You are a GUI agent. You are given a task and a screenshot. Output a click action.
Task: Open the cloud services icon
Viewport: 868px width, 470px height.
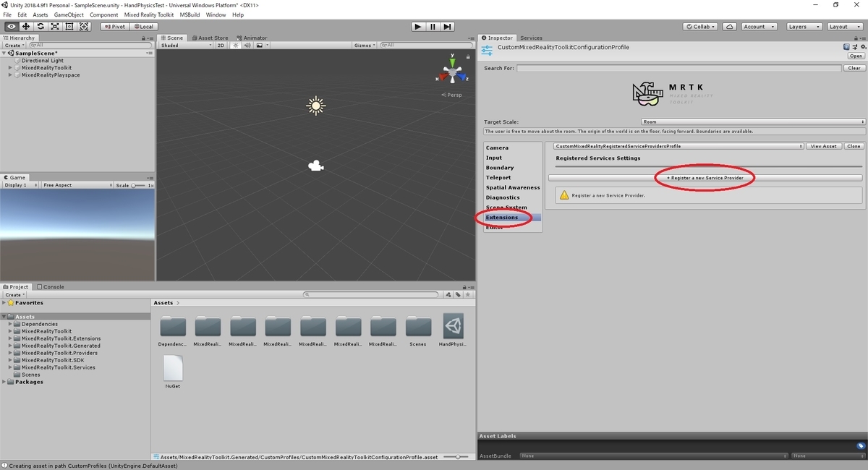pyautogui.click(x=730, y=27)
